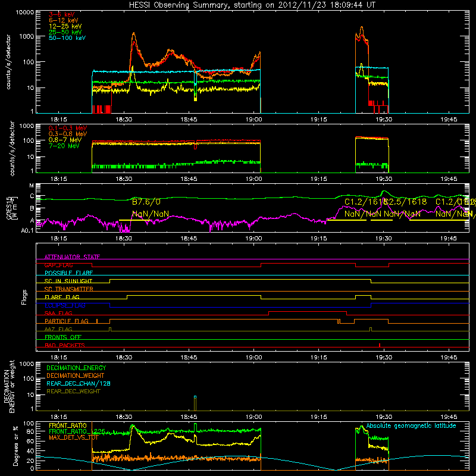Screen dimensions: 476x476
Task: Select the BAD_PACKETS flag label
Action: point(65,345)
